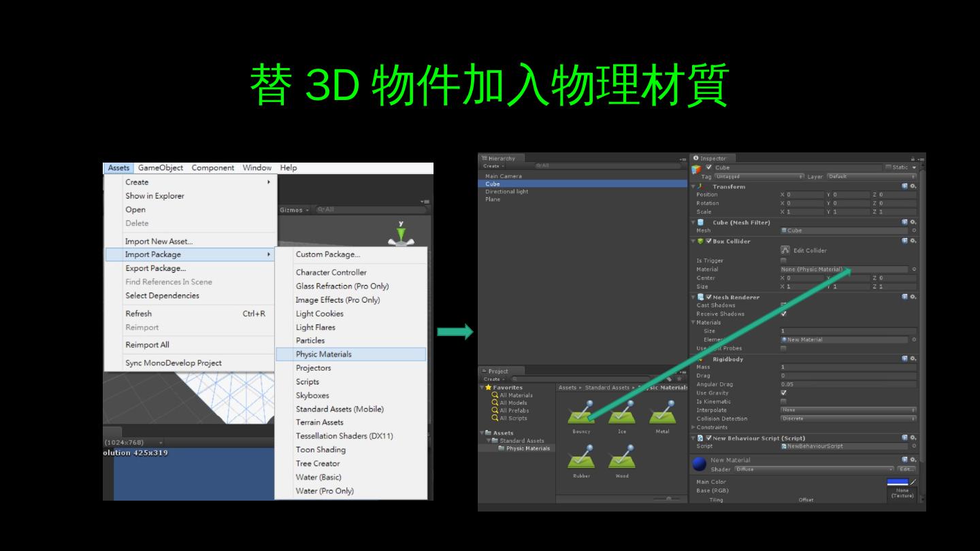Open object picker for Box Collider Material
980x551 pixels.
pyautogui.click(x=913, y=269)
